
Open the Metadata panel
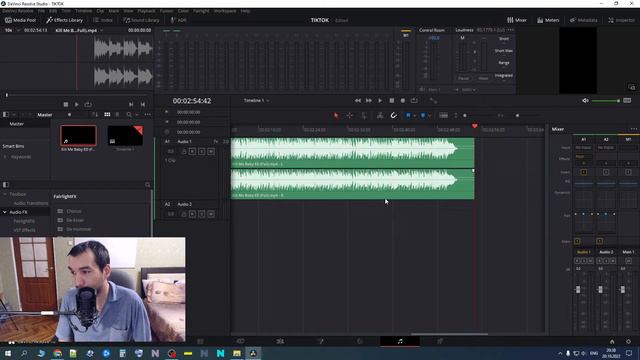click(x=583, y=20)
